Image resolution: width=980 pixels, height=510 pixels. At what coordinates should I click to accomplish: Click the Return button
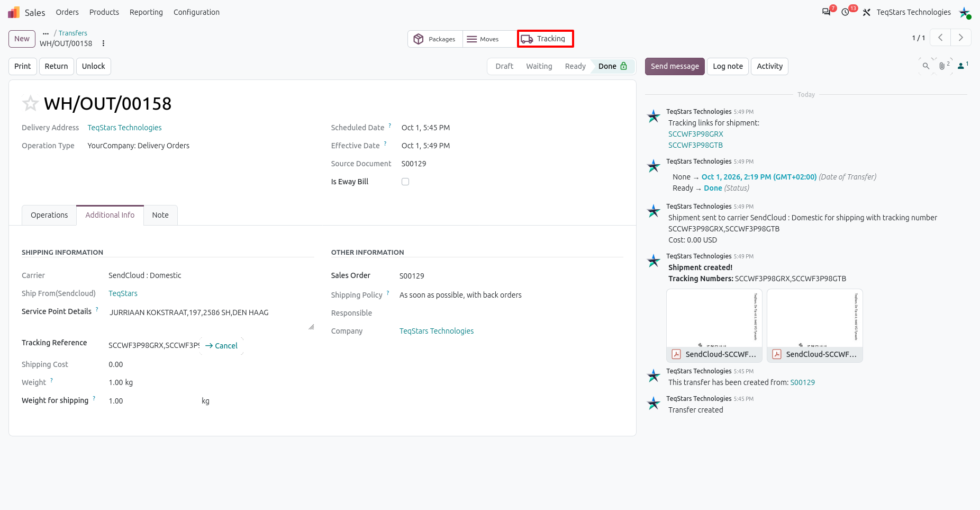pyautogui.click(x=57, y=66)
